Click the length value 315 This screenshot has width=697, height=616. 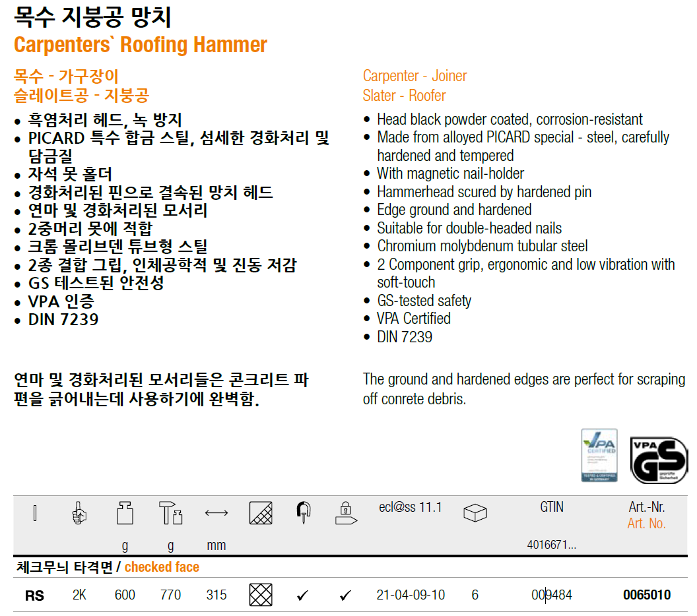(x=216, y=595)
